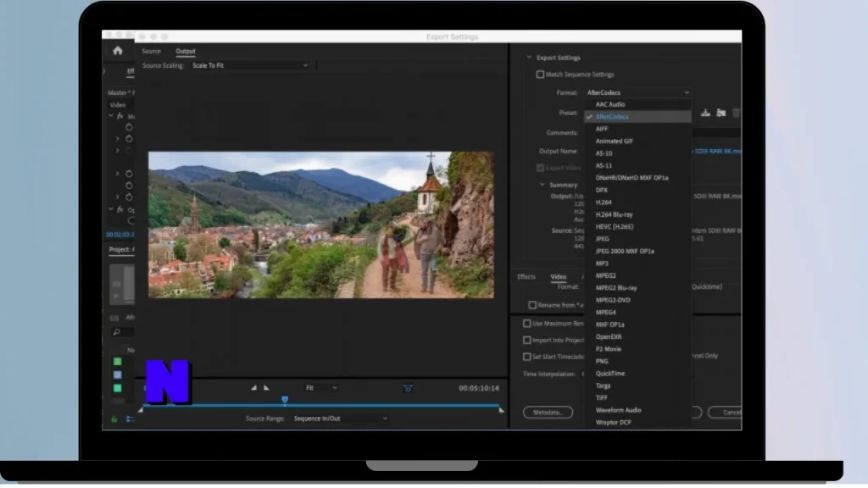Screen dimensions: 868x488
Task: Collapse the Summary section
Action: tap(542, 185)
